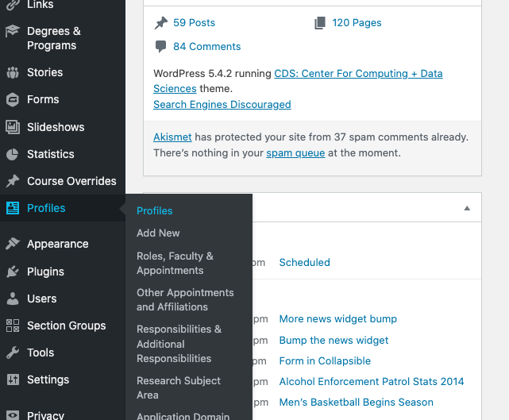Click the Settings sliders icon
Viewport: 509px width, 420px height.
click(x=13, y=380)
